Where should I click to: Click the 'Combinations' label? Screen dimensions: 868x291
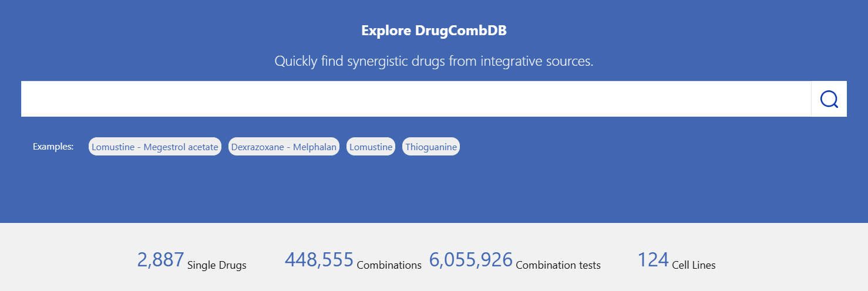coord(389,265)
